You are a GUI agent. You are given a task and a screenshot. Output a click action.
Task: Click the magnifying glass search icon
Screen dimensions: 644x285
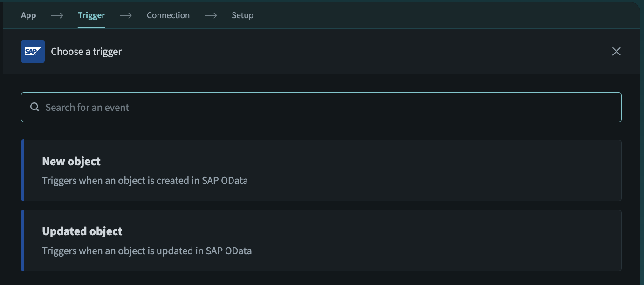coord(34,107)
